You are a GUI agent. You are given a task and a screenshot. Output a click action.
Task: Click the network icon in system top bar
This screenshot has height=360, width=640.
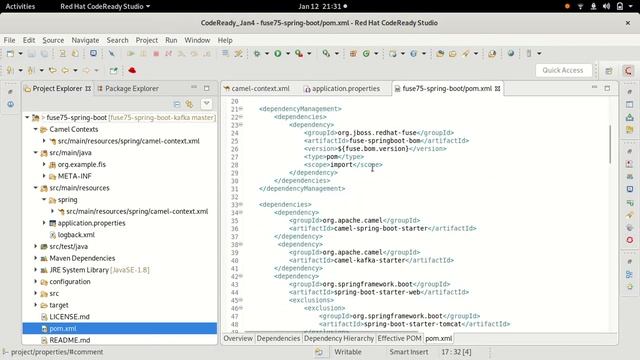pyautogui.click(x=580, y=6)
